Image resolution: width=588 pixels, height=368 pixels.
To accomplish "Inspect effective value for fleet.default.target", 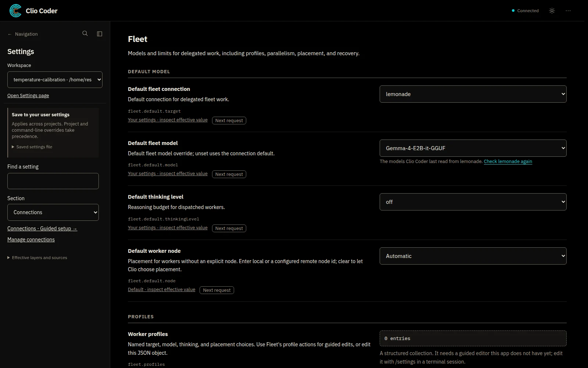I will (x=168, y=120).
